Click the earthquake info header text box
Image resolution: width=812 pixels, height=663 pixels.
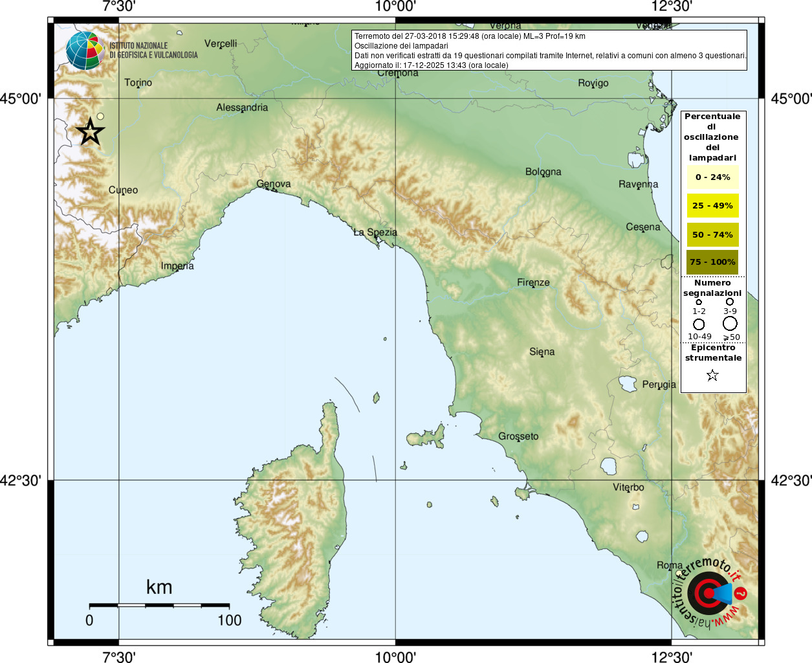[549, 50]
